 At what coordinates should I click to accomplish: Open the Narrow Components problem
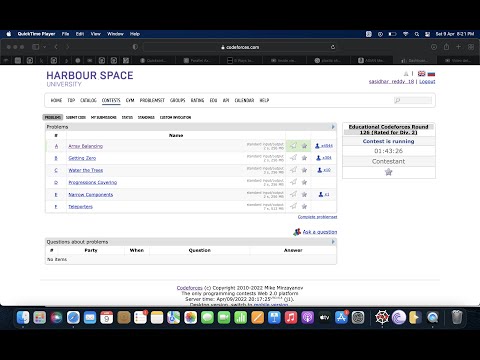point(91,194)
